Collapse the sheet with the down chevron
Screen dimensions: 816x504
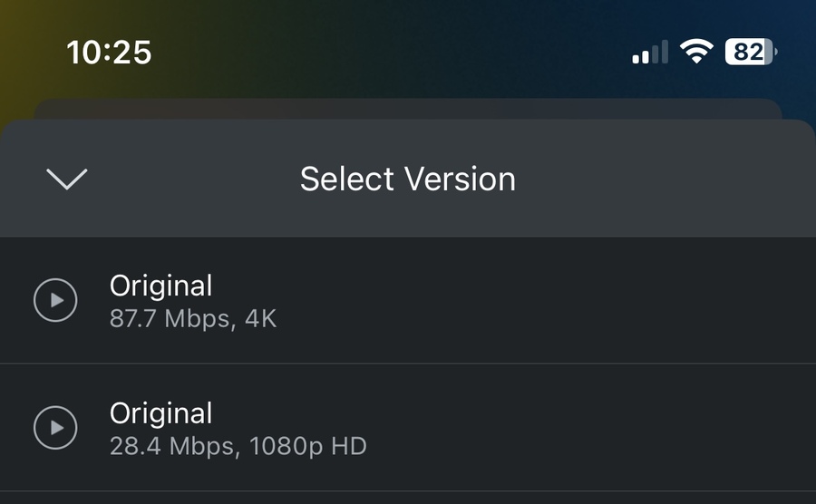(x=67, y=179)
